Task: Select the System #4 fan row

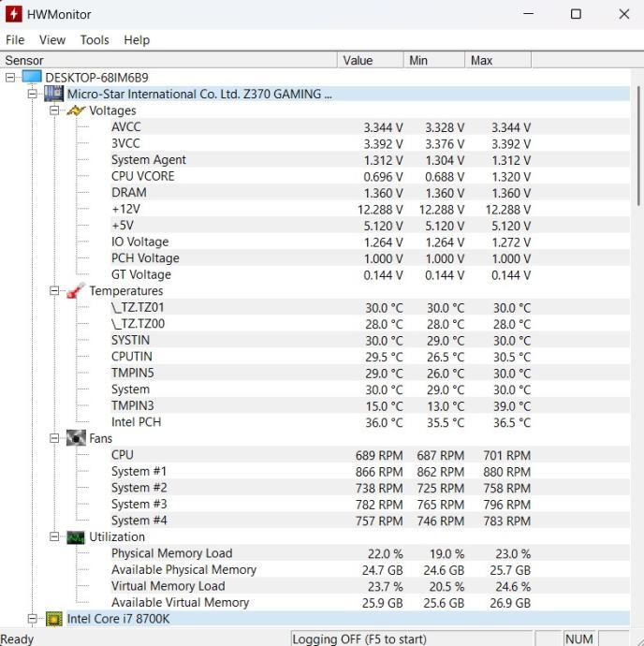Action: [370, 521]
